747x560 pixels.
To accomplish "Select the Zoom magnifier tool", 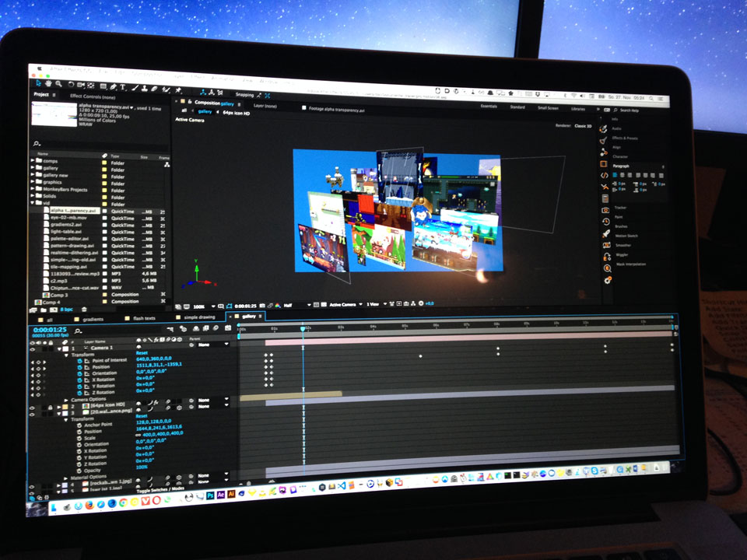I will point(58,84).
